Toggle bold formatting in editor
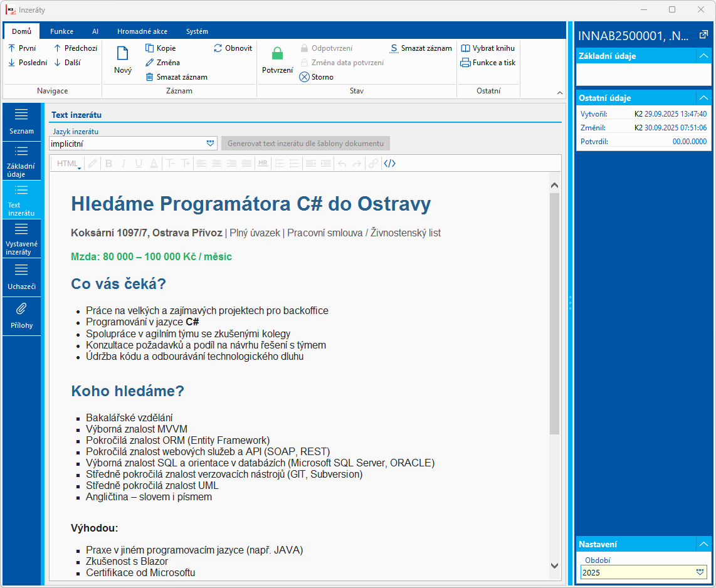 108,164
